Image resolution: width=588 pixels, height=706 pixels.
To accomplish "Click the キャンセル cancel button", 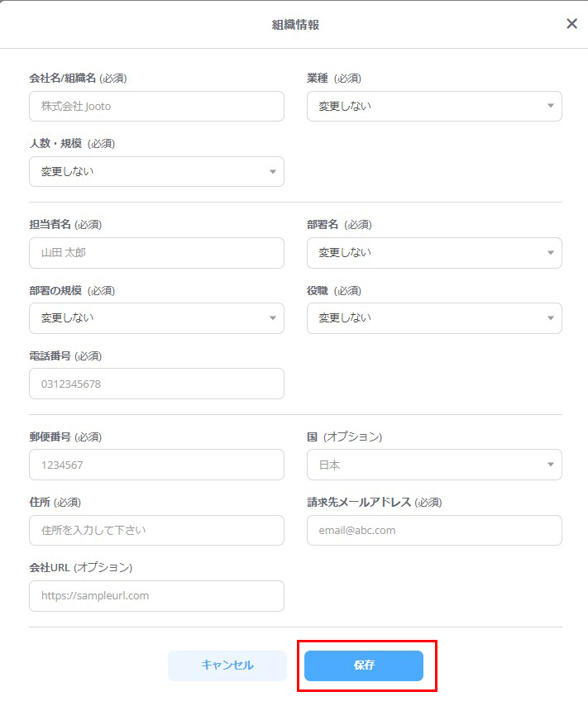I will tap(227, 665).
